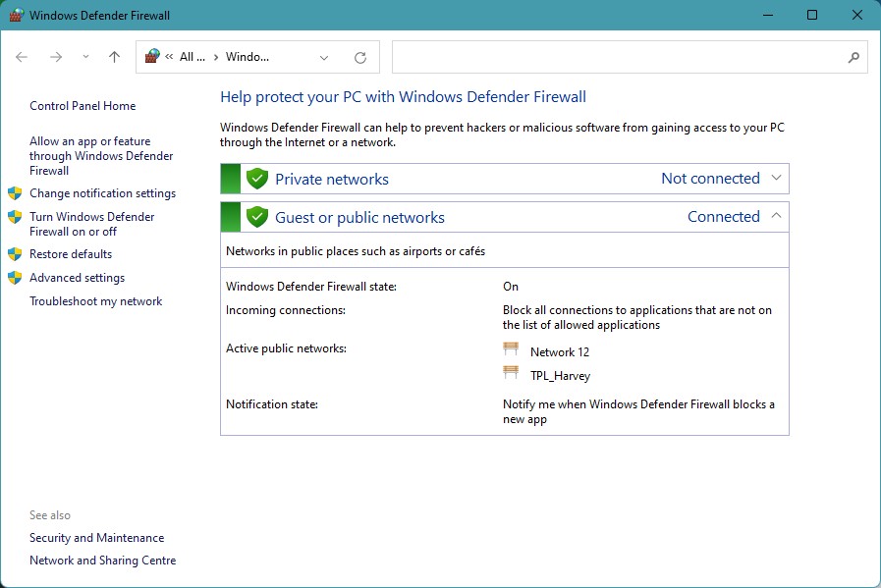Open Change notification settings link
This screenshot has width=881, height=588.
coord(103,193)
